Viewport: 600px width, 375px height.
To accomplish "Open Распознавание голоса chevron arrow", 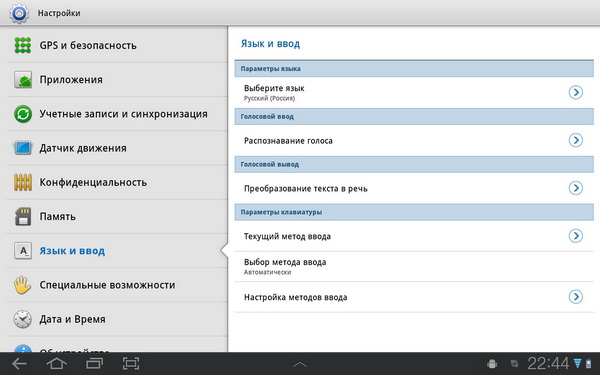I will 576,140.
